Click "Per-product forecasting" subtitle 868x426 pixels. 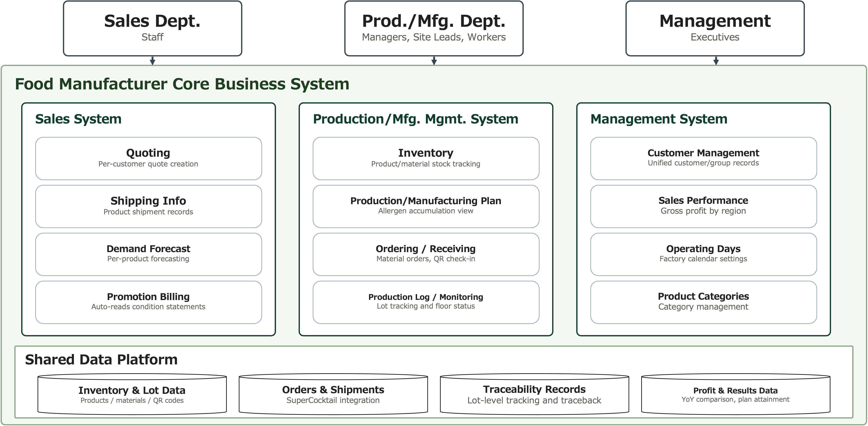pyautogui.click(x=148, y=259)
